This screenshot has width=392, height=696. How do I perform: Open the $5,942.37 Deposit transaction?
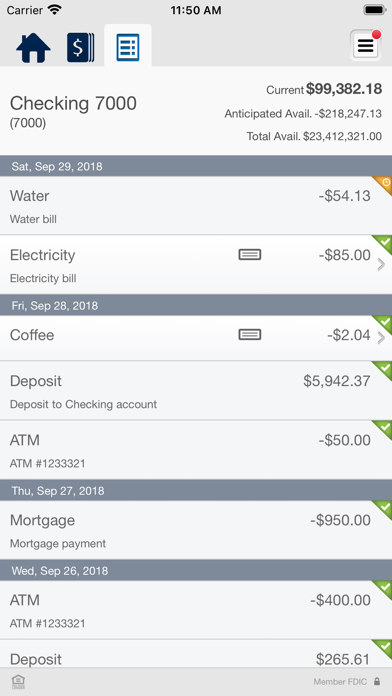[x=196, y=391]
